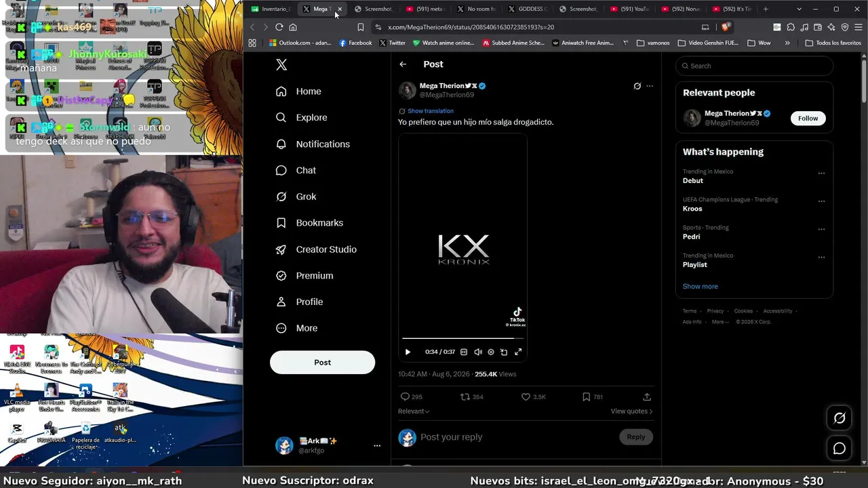The height and width of the screenshot is (488, 868).
Task: Open options for the Pedri trend
Action: (x=821, y=229)
